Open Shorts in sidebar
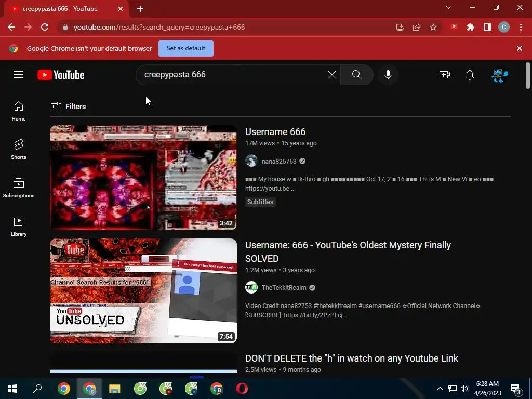 pyautogui.click(x=19, y=150)
